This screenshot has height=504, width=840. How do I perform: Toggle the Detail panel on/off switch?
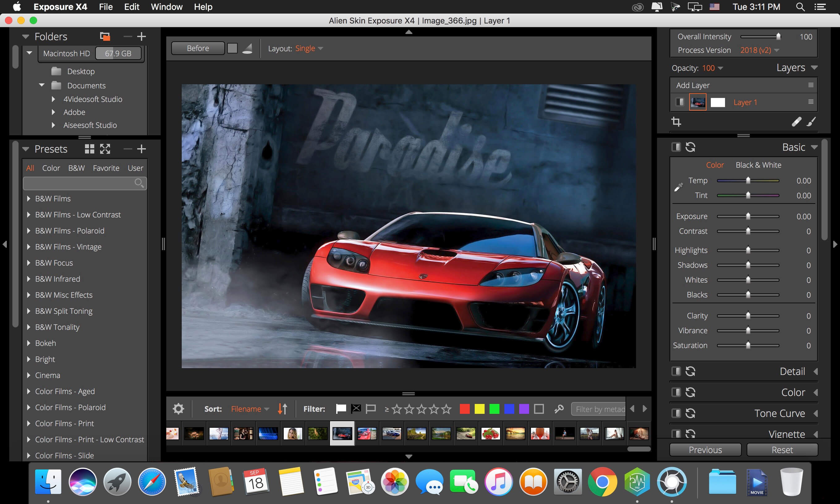pos(676,371)
